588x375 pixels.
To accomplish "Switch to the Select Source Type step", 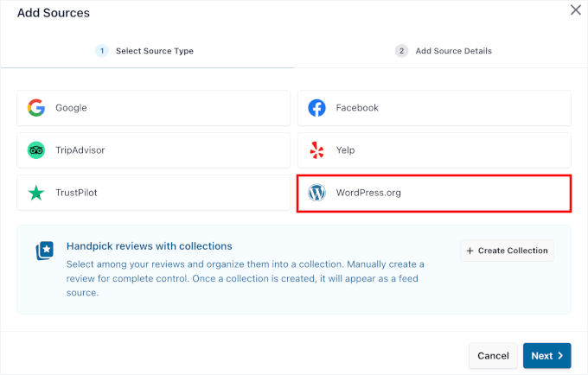I will (x=147, y=51).
